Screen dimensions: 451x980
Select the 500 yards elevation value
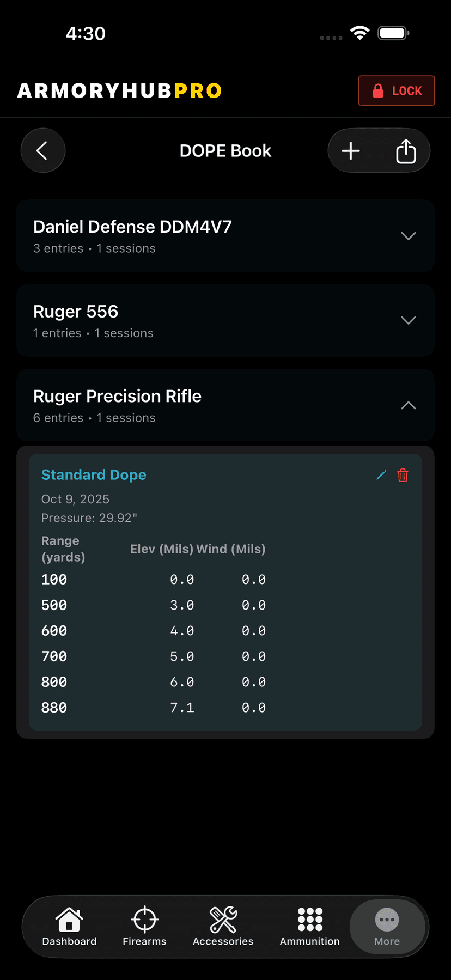[x=182, y=605]
